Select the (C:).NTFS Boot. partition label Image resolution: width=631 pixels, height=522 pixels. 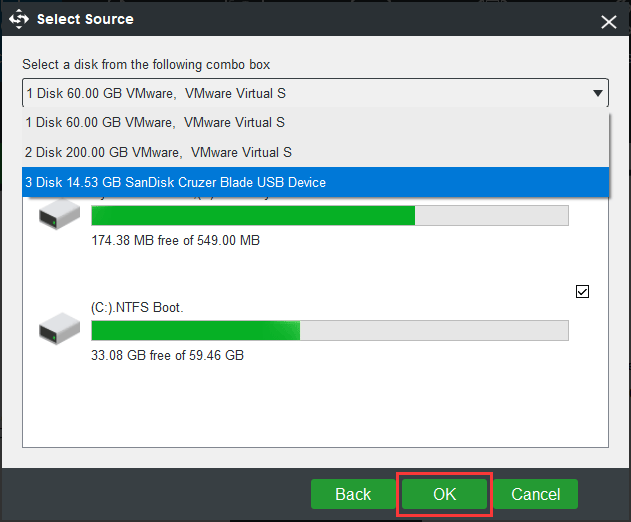[x=137, y=307]
